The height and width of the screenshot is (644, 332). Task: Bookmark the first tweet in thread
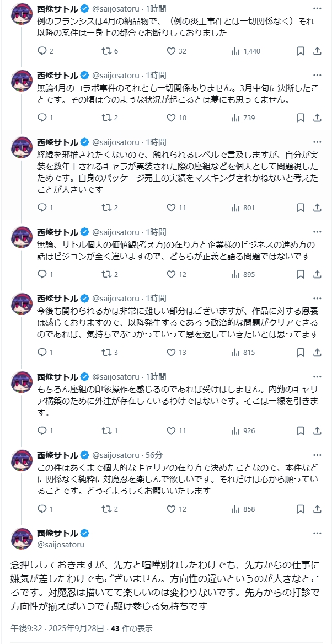coord(301,51)
